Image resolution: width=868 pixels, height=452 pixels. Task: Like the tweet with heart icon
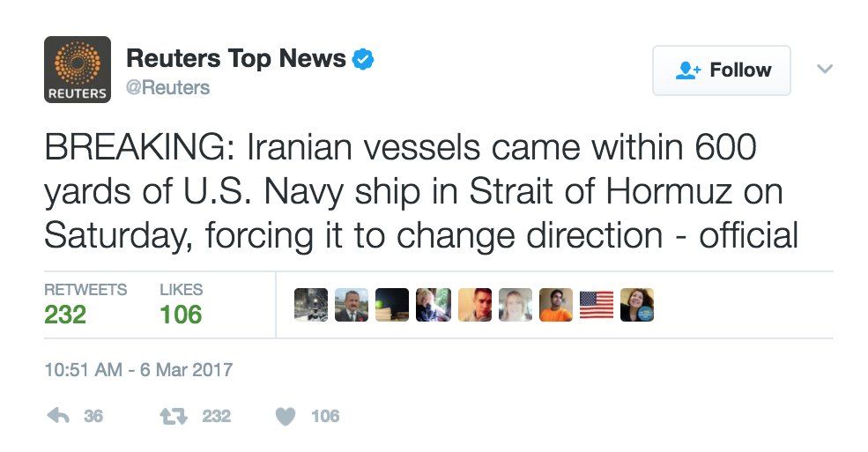pyautogui.click(x=286, y=416)
